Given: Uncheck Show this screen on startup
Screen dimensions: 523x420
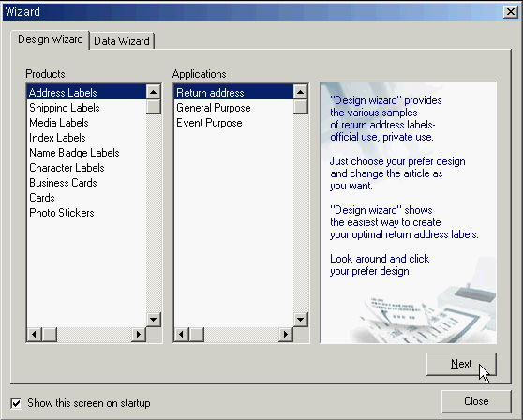Looking at the screenshot, I should (x=16, y=403).
